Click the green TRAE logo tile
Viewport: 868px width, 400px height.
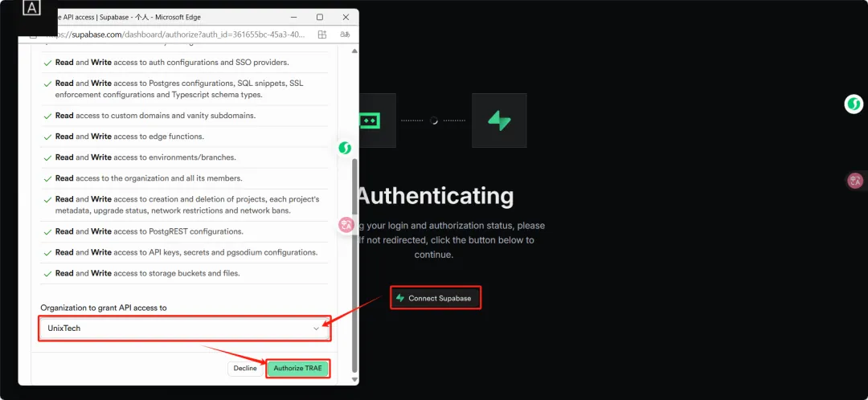click(x=370, y=120)
